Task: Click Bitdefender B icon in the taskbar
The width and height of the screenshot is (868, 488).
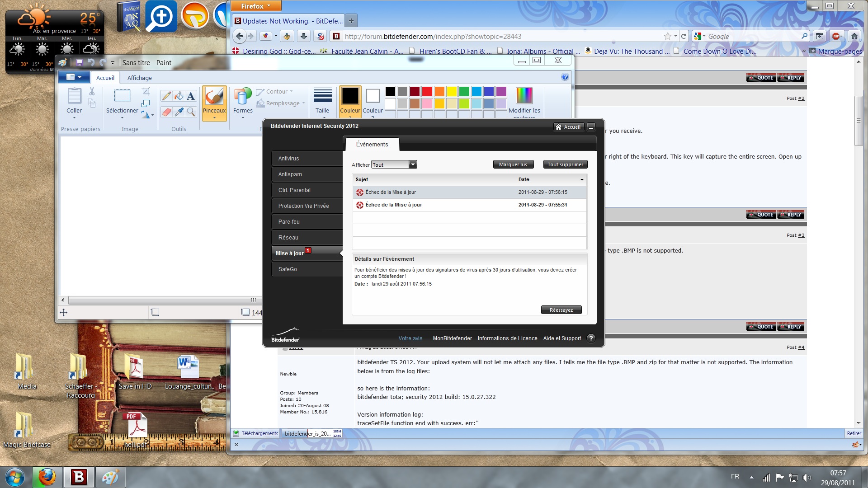Action: pos(79,477)
